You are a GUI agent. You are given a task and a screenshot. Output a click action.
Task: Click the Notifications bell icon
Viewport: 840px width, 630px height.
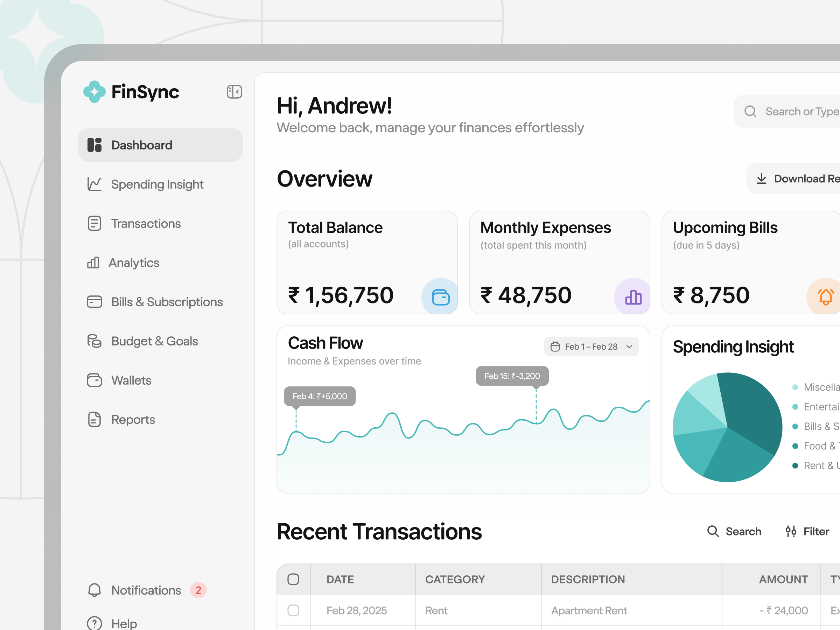(94, 590)
